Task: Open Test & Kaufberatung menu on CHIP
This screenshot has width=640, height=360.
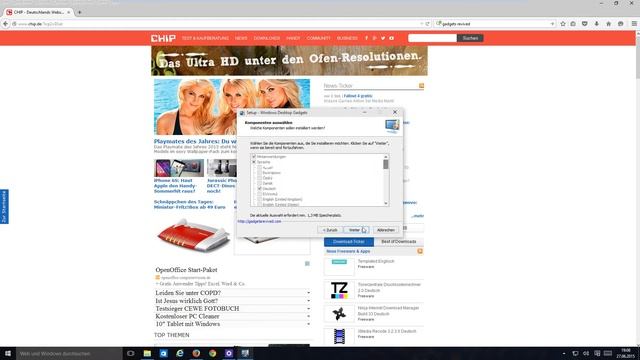Action: click(x=205, y=38)
